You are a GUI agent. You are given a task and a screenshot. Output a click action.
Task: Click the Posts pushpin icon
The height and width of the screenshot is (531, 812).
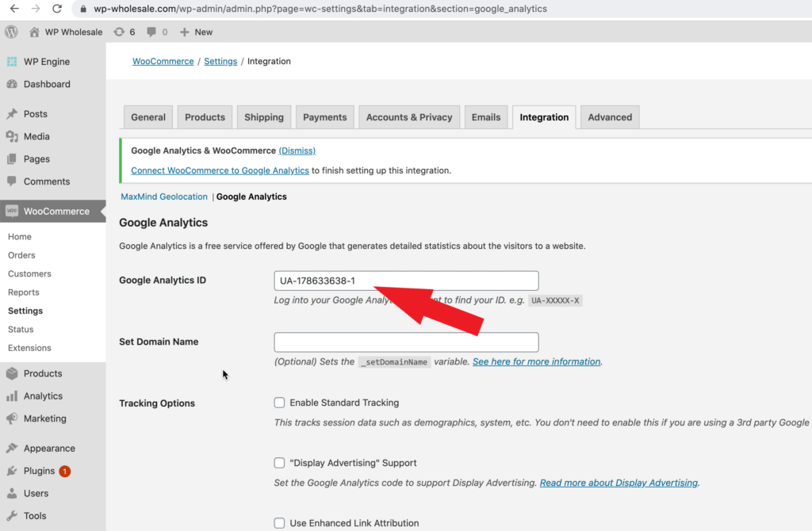click(12, 114)
